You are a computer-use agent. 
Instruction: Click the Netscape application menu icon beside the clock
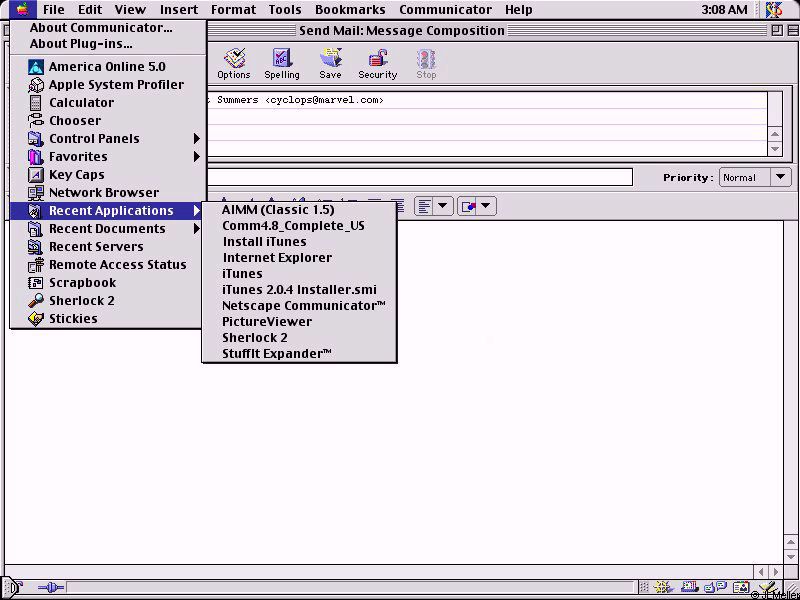(774, 10)
